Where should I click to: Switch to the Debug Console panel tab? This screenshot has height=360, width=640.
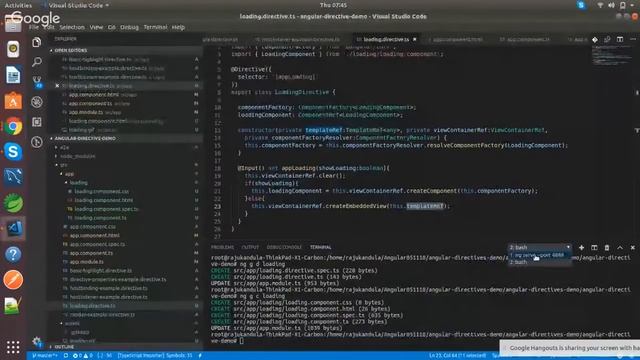284,247
